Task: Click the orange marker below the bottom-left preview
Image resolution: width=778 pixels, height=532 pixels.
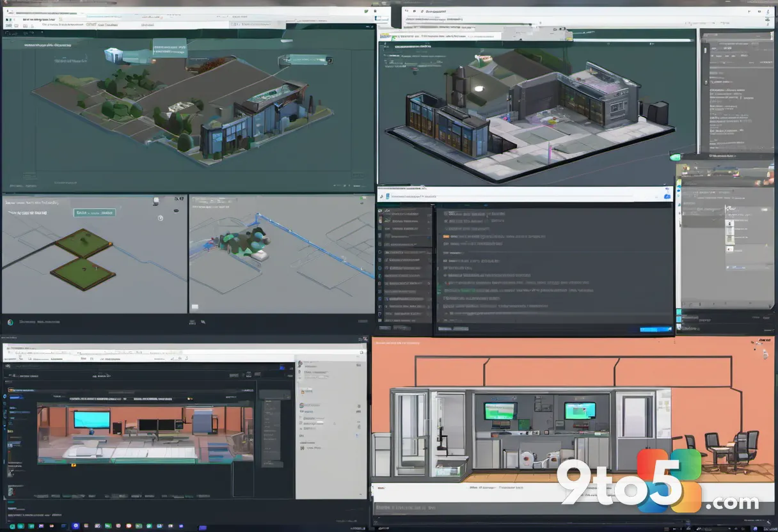Action: [x=74, y=465]
